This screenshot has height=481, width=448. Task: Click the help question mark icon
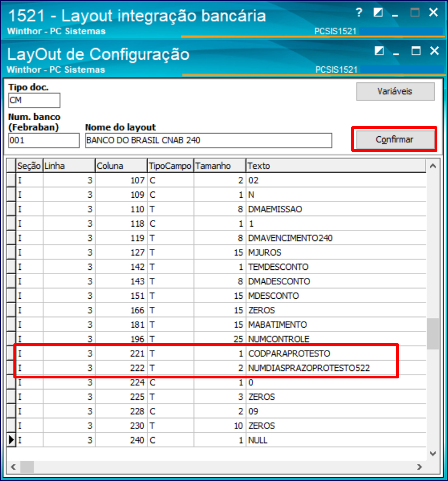359,13
